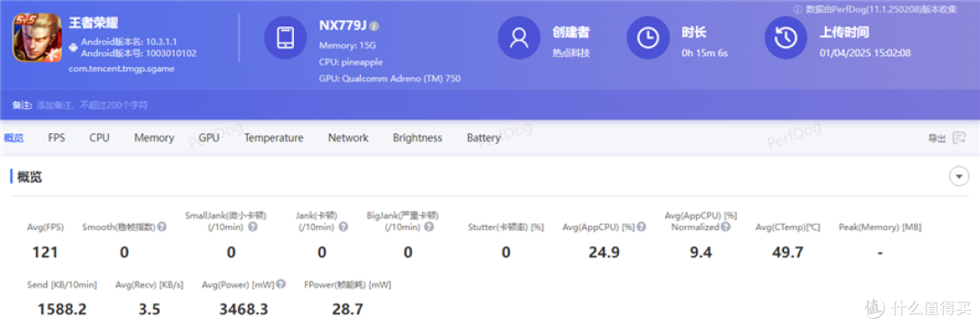This screenshot has width=980, height=328.
Task: Click the upload timestamp 01/04/2025 15:02:08
Action: (x=865, y=53)
